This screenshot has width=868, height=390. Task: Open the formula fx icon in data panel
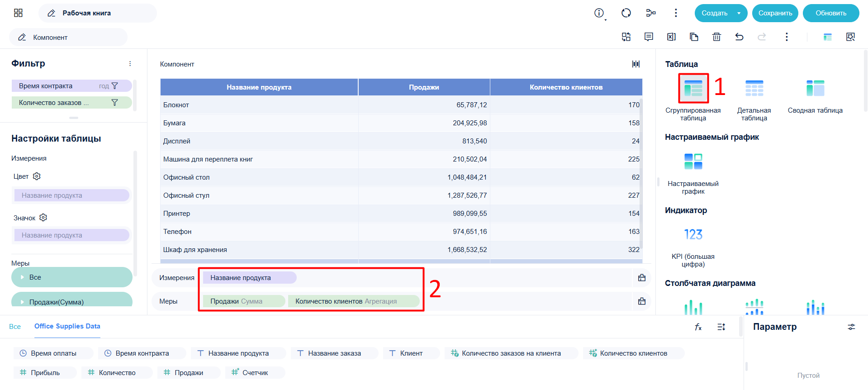pos(698,327)
